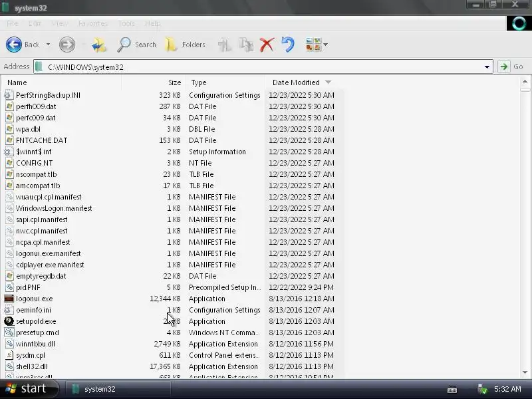Select the setupold.exe 8-ball icon

9,321
